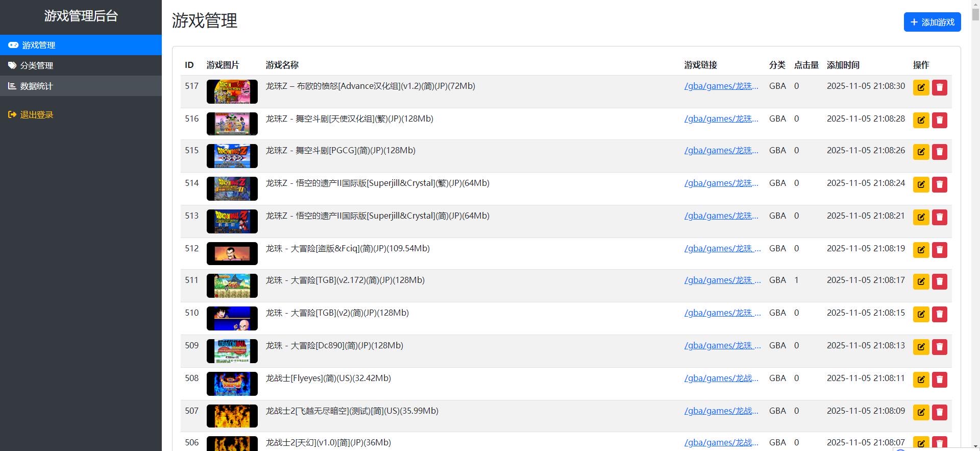The width and height of the screenshot is (980, 451).
Task: Delete game with ID 516
Action: tap(939, 120)
